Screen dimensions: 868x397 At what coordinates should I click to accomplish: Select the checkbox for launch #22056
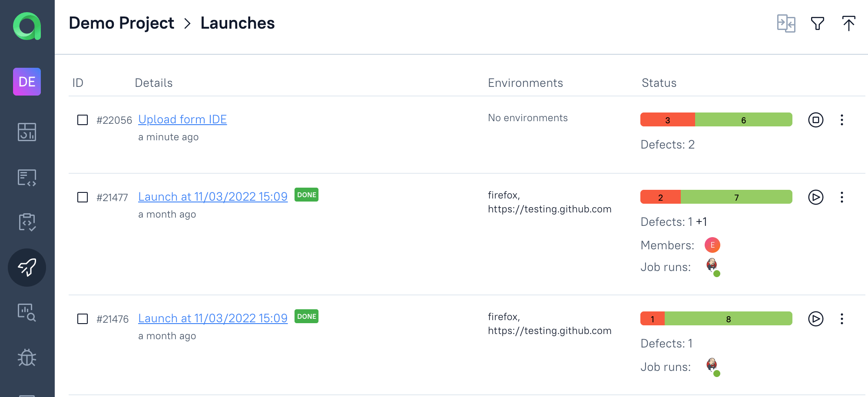click(83, 120)
